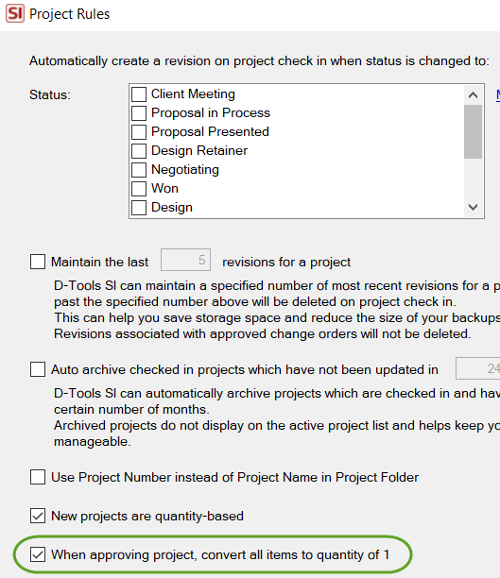Uncheck New projects are quantity-based
The image size is (500, 578).
pyautogui.click(x=38, y=516)
